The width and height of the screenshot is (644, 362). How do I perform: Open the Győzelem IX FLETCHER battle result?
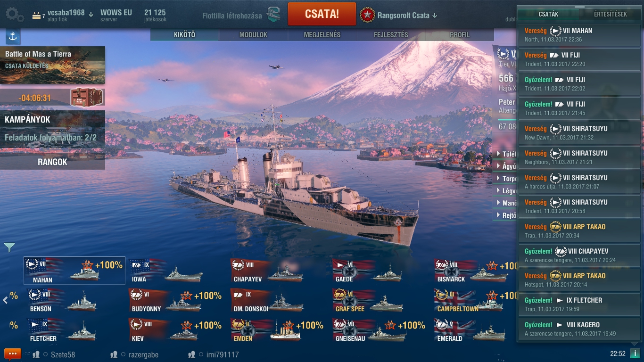pos(579,304)
